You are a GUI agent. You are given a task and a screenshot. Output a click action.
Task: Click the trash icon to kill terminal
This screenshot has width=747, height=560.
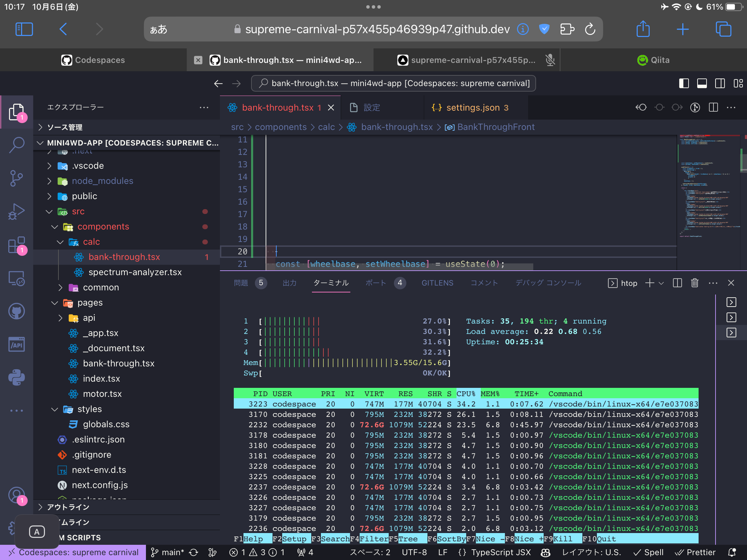[694, 283]
